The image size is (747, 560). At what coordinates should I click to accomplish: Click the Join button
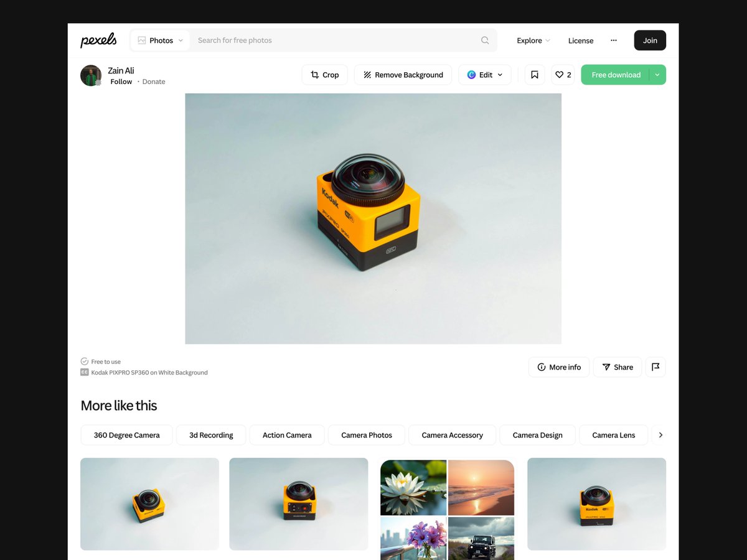[x=650, y=40]
